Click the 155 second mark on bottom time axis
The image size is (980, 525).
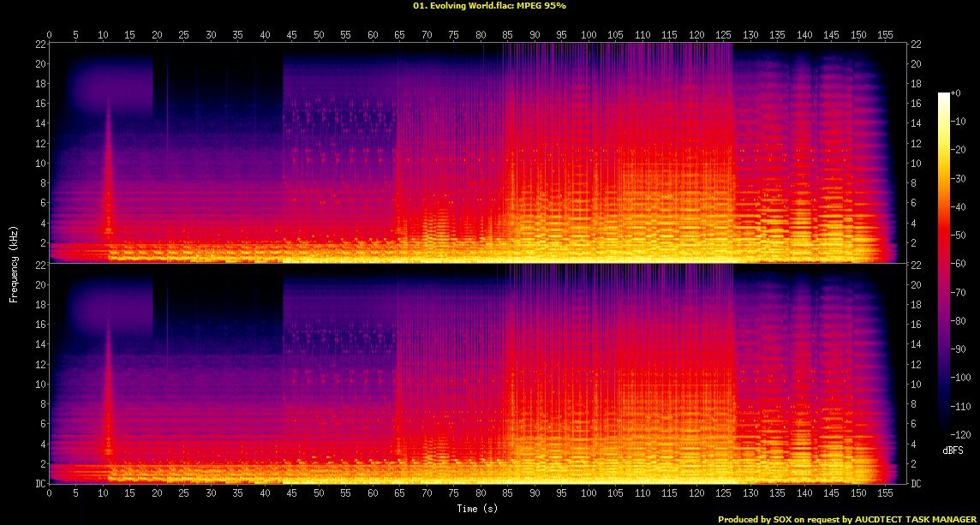[885, 494]
